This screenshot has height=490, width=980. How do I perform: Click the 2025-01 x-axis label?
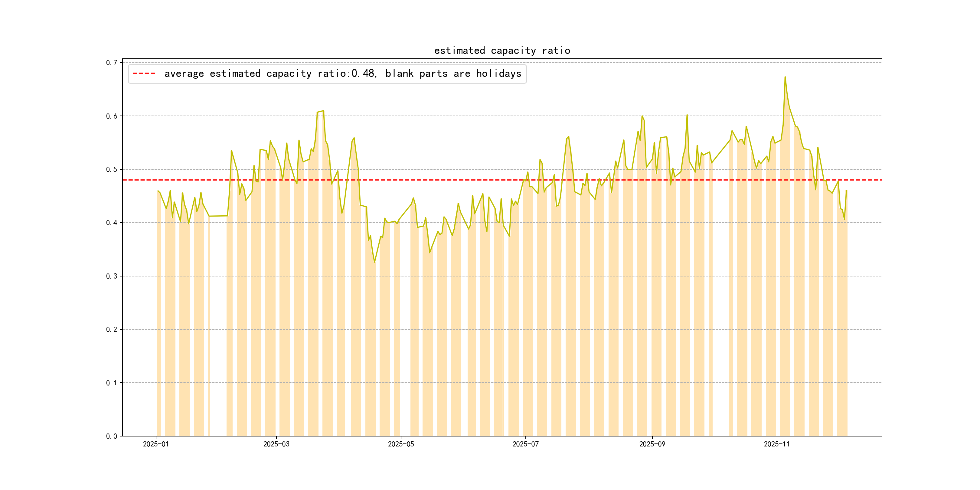[155, 444]
